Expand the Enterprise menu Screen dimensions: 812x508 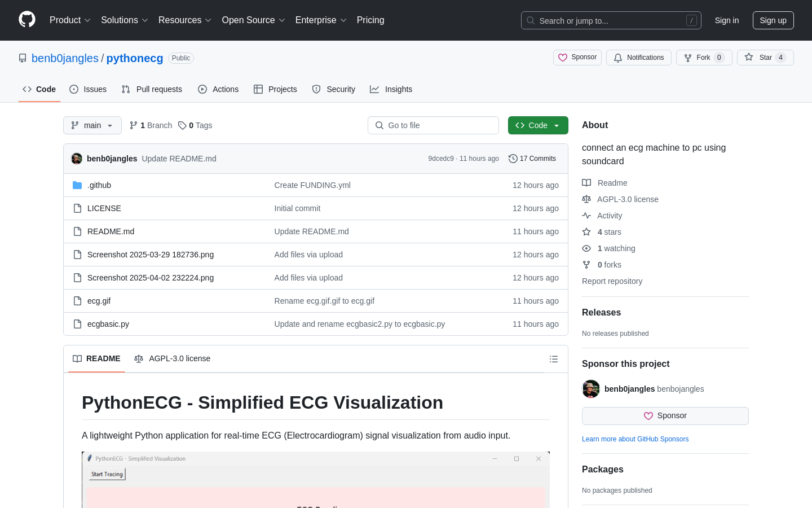[x=321, y=20]
